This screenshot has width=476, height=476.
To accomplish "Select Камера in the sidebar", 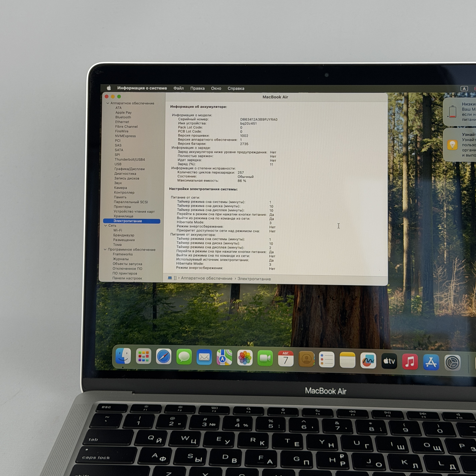I will tap(120, 188).
